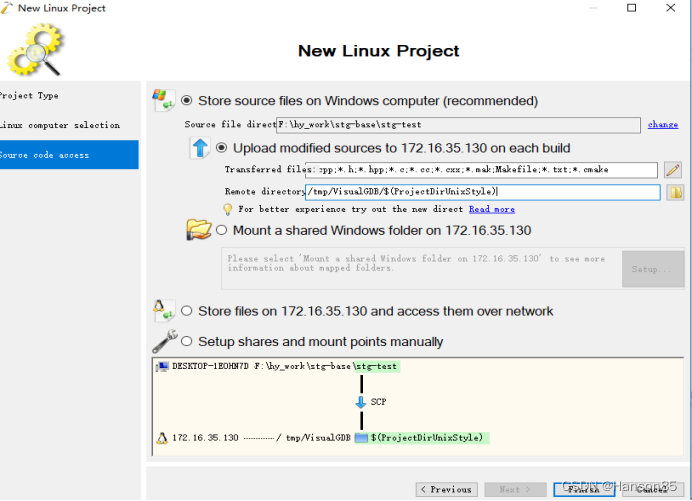Select Upload modified sources on each build
This screenshot has height=501, width=692.
coord(222,148)
